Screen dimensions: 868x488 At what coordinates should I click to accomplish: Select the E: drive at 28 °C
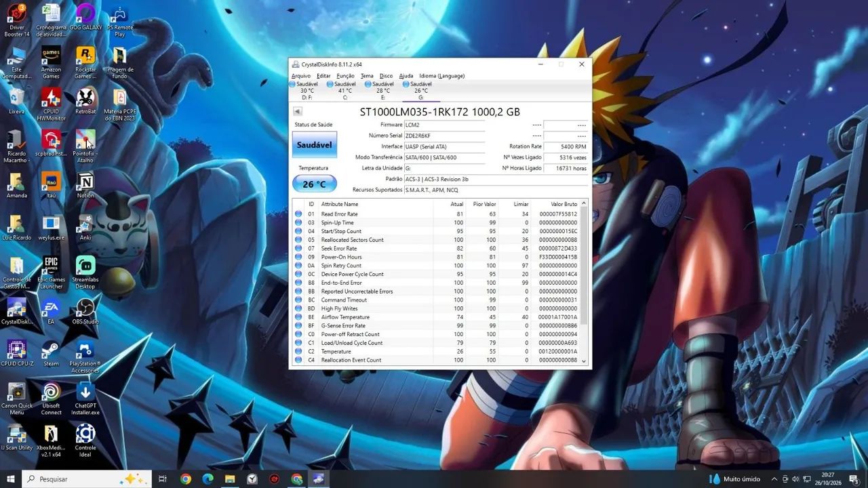(382, 91)
